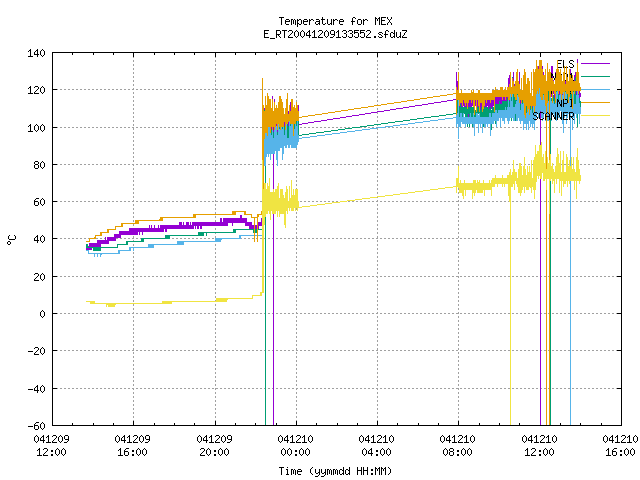Viewport: 640px width, 480px height.
Task: Click the positive 20 y-axis tick label
Action: point(39,277)
